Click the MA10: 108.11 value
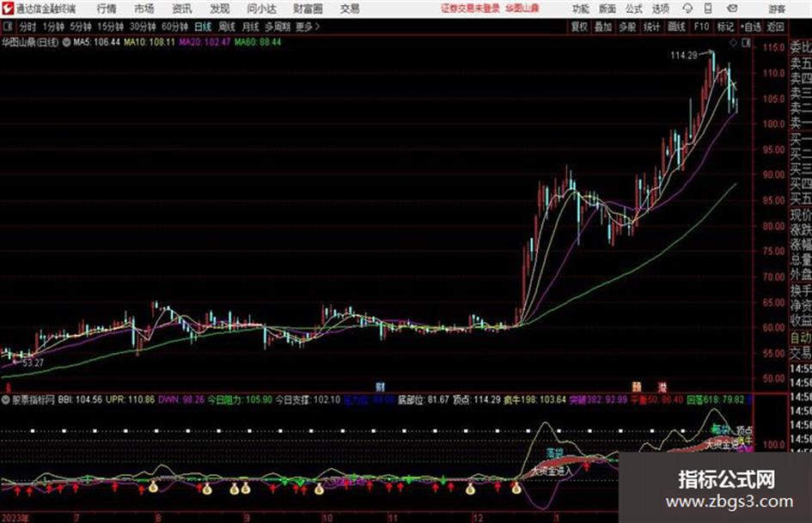Viewport: 812px width, 523px height. pyautogui.click(x=150, y=42)
